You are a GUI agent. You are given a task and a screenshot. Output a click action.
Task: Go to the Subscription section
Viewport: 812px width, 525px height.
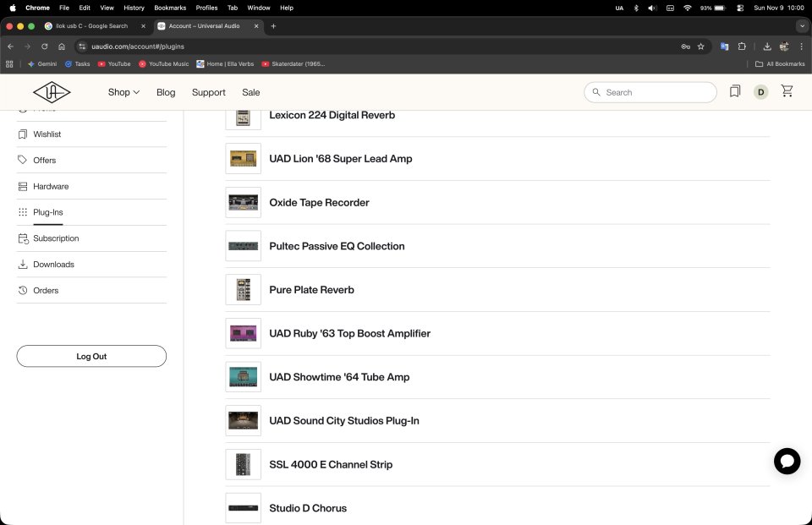(56, 238)
